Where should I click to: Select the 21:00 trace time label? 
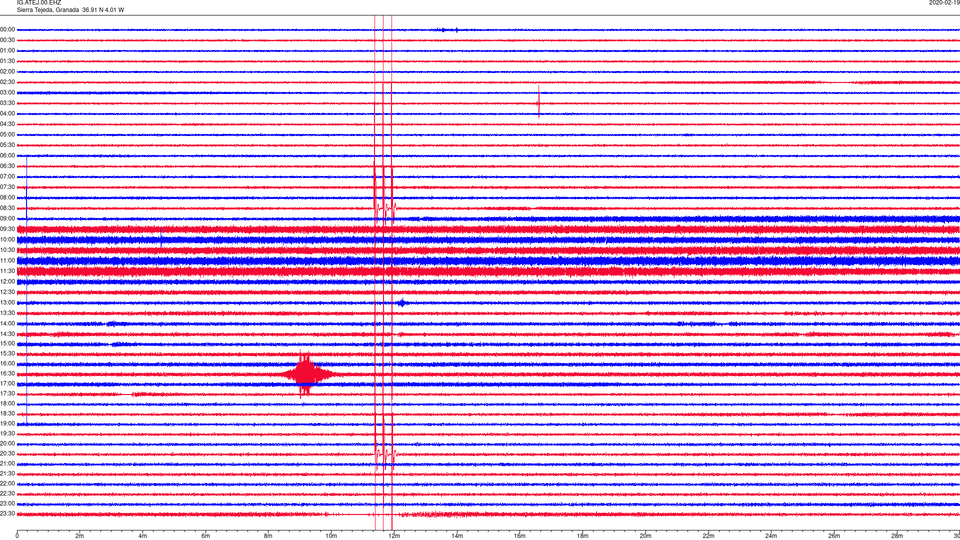8,464
